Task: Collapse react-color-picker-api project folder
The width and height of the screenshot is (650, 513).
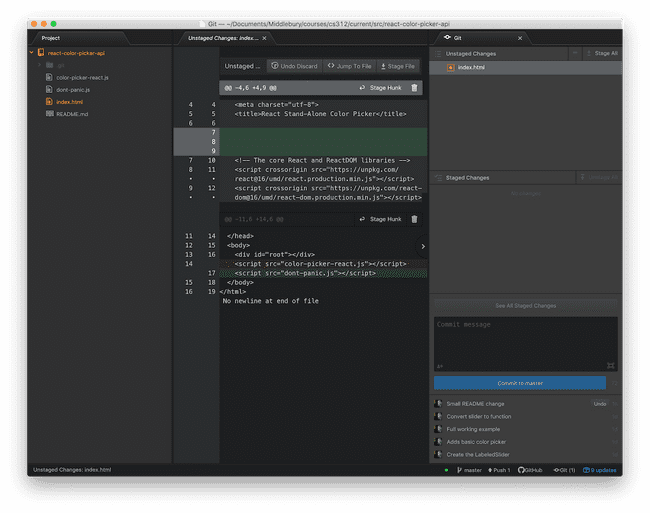Action: pos(32,53)
